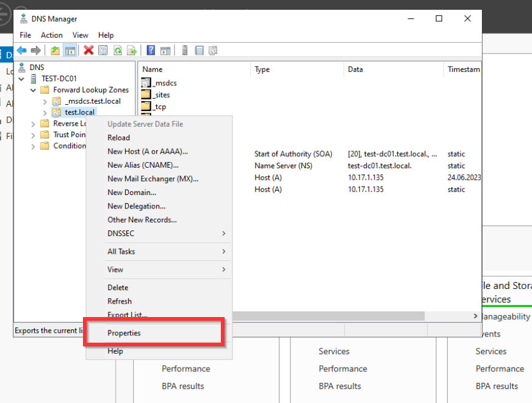Click the _msdcs folder icon in list
532x403 pixels.
146,83
